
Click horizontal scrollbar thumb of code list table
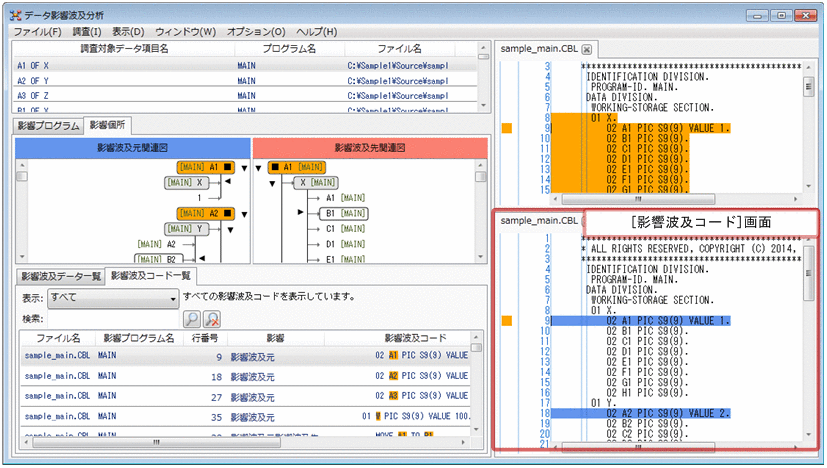157,442
